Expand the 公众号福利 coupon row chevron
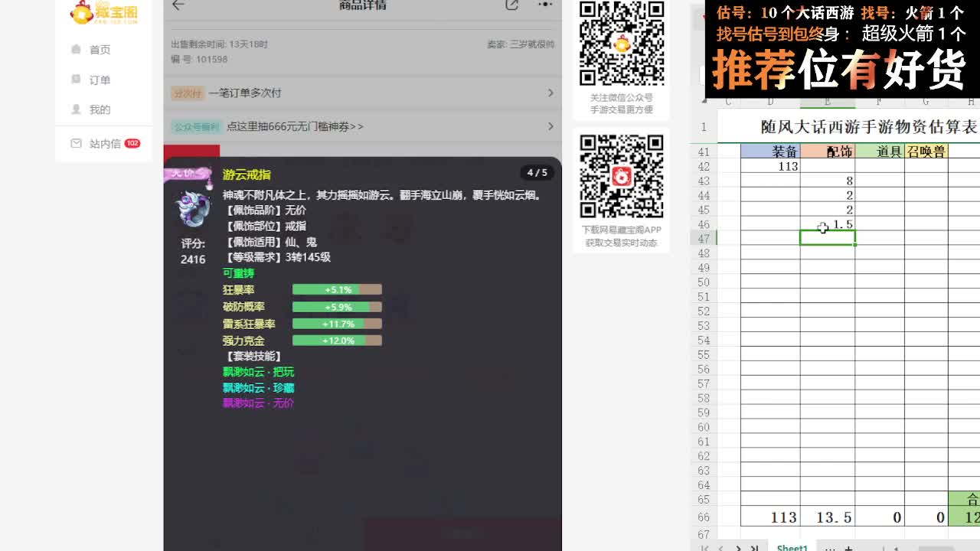 point(550,126)
